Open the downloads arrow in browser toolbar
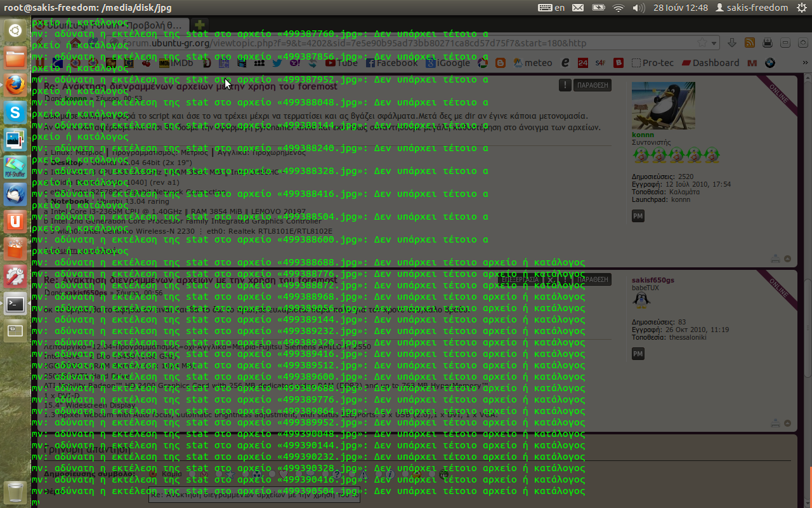Image resolution: width=812 pixels, height=508 pixels. point(732,43)
